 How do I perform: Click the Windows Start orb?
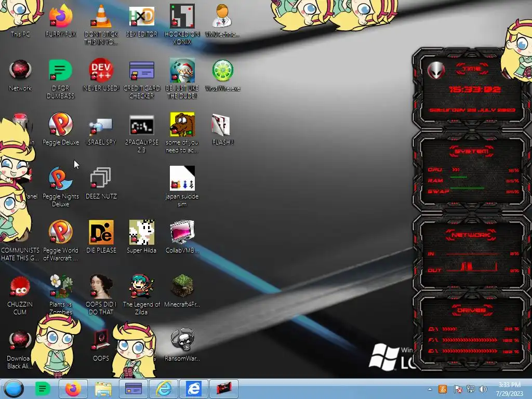pos(14,389)
